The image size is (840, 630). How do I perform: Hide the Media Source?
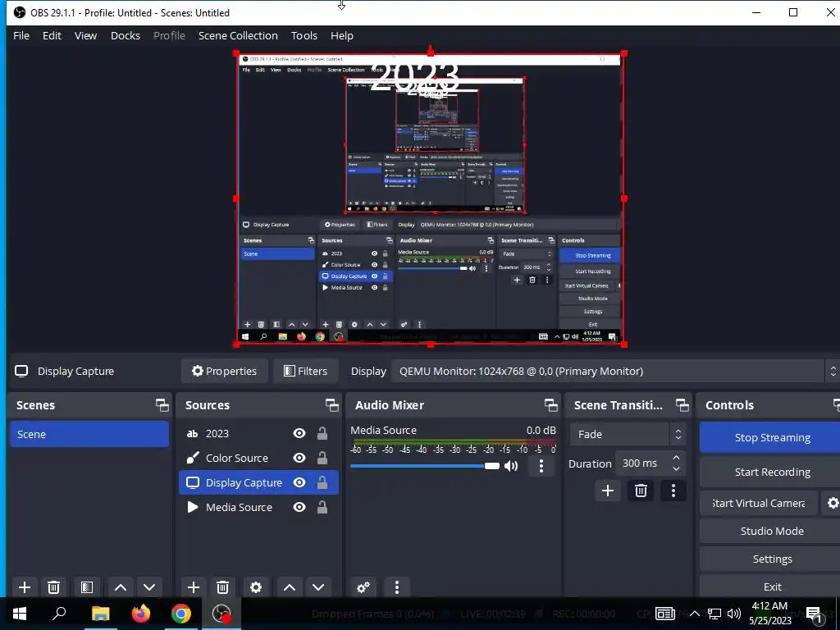point(299,507)
